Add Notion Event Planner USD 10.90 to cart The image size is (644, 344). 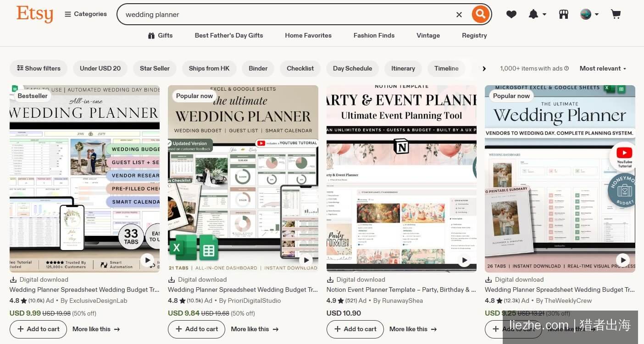(355, 329)
